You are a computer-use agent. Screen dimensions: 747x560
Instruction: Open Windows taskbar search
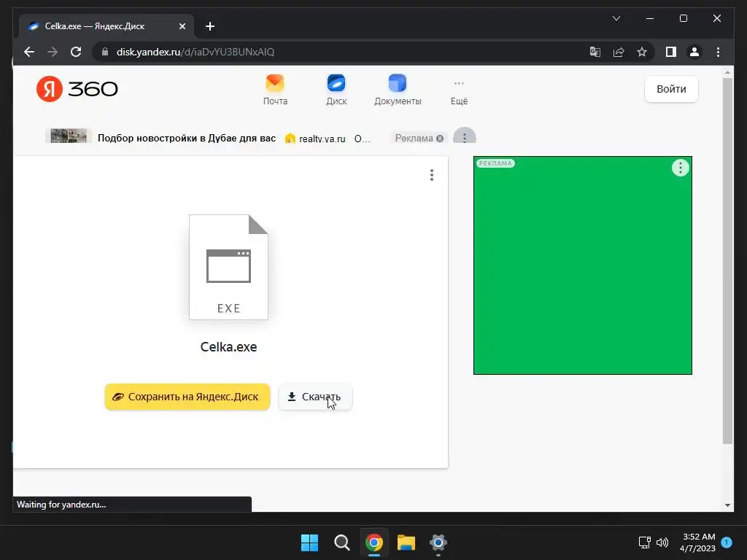click(x=341, y=542)
